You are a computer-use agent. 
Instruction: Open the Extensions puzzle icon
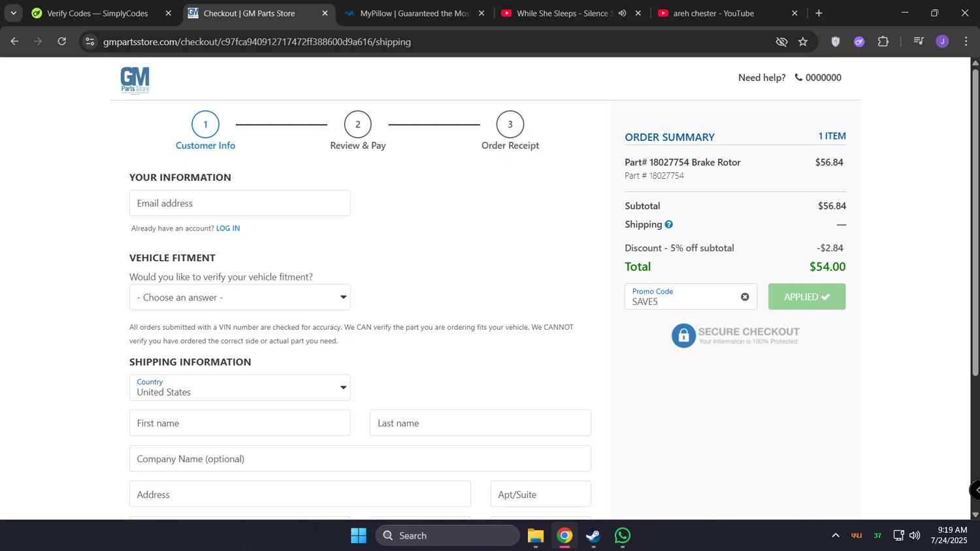(883, 42)
